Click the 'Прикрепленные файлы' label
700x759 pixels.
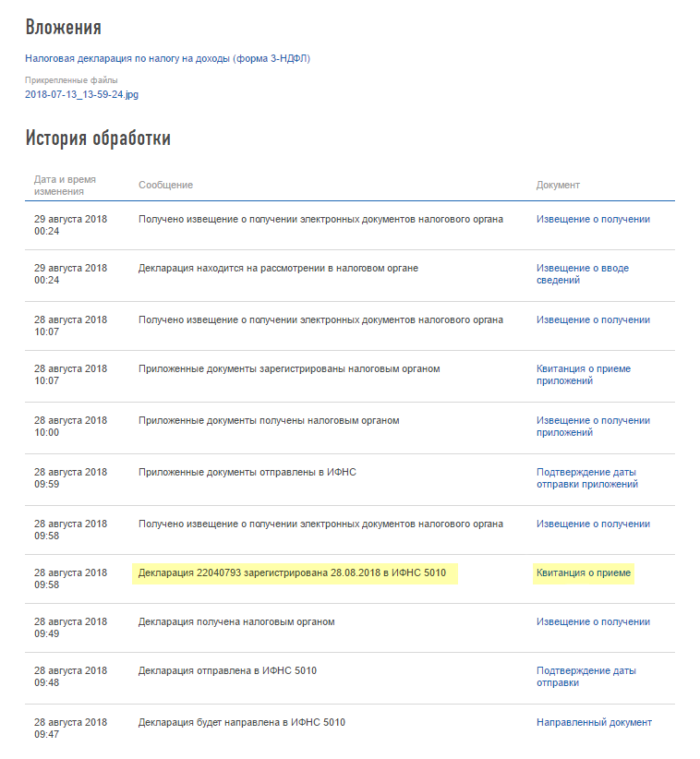[x=71, y=80]
